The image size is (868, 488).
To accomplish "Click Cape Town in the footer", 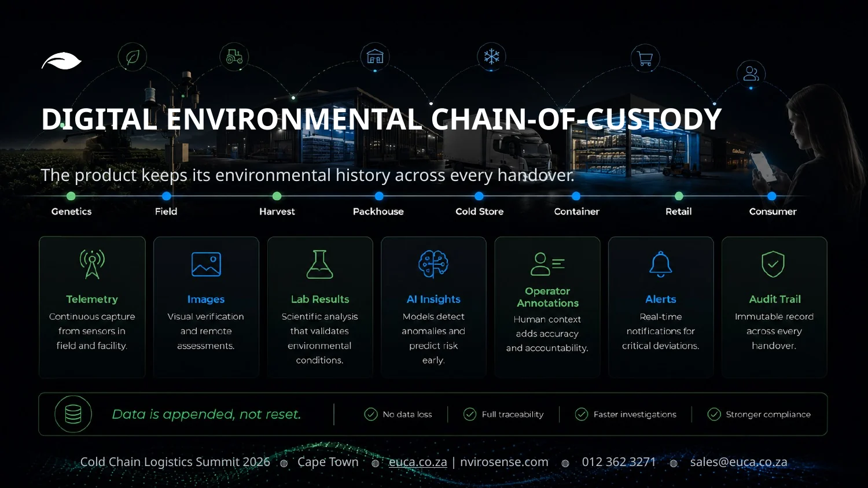I will tap(328, 462).
